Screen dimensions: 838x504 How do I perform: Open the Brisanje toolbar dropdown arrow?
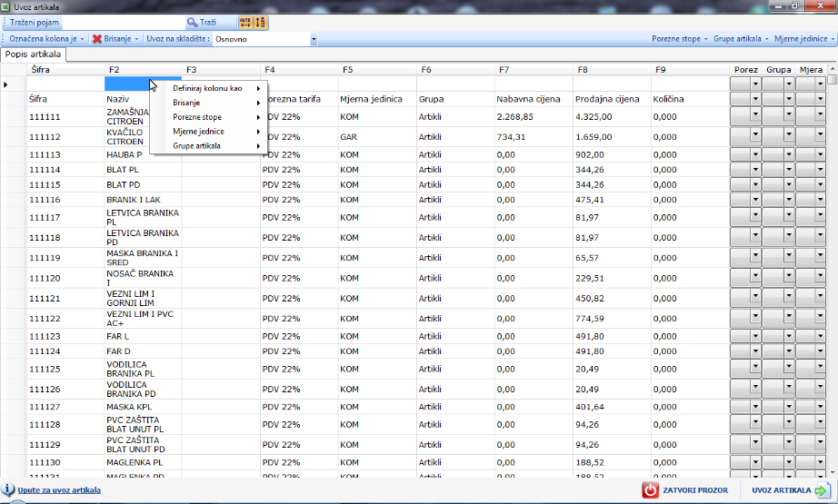coord(136,39)
